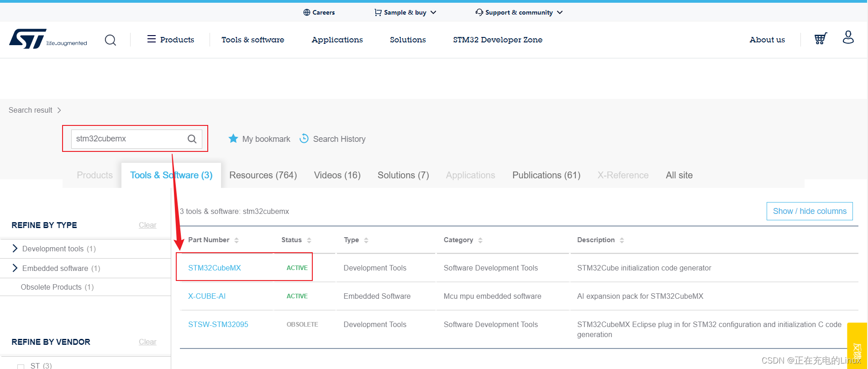Image resolution: width=868 pixels, height=369 pixels.
Task: Click Show / hide columns button
Action: click(x=810, y=211)
